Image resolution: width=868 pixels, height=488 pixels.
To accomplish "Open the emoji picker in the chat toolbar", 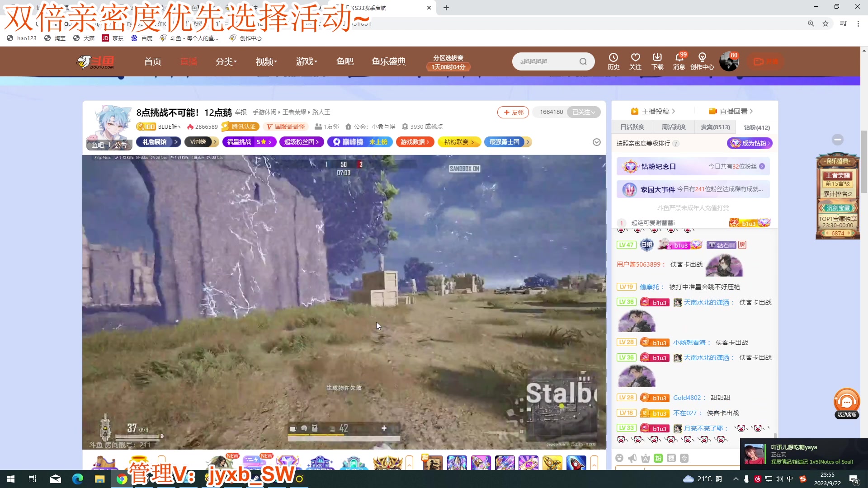I will tap(619, 458).
